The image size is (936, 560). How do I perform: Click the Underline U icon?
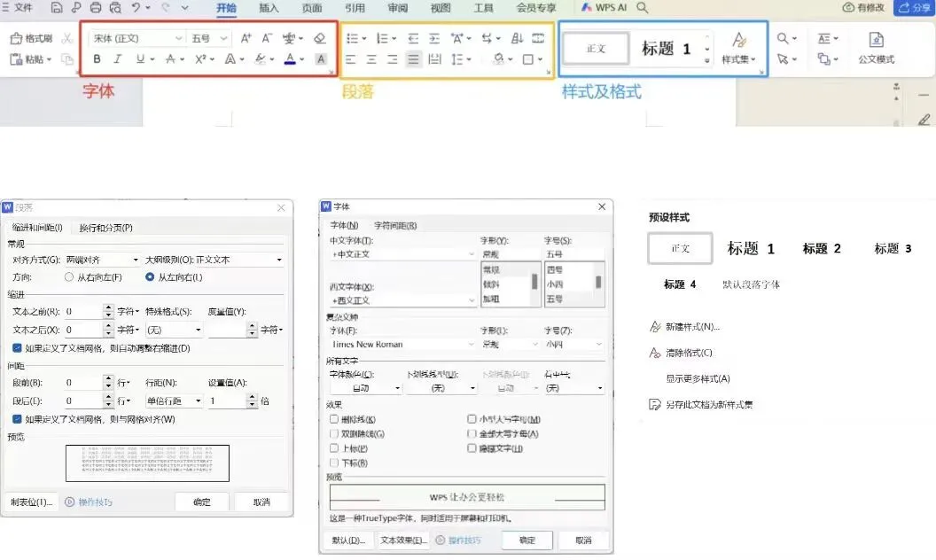tap(140, 59)
